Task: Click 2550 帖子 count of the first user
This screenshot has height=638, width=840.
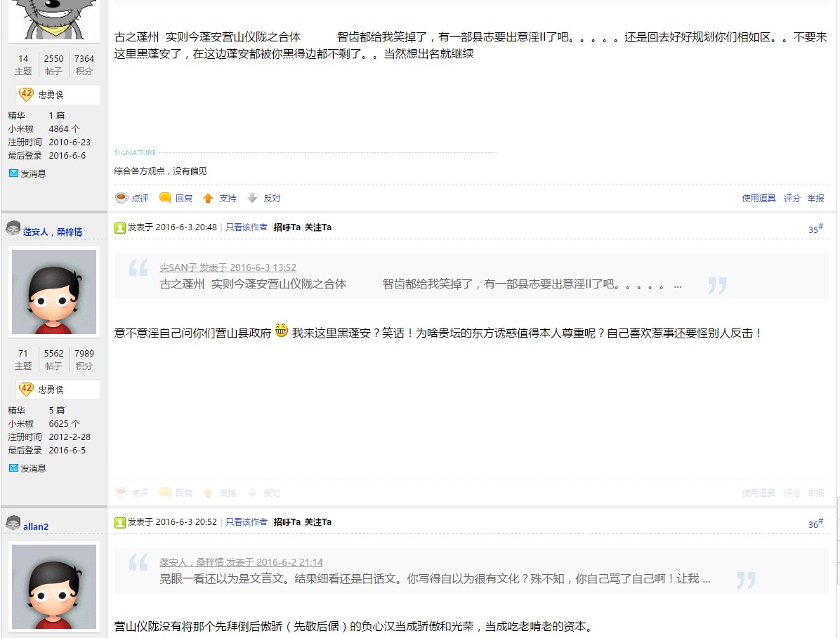Action: (53, 65)
